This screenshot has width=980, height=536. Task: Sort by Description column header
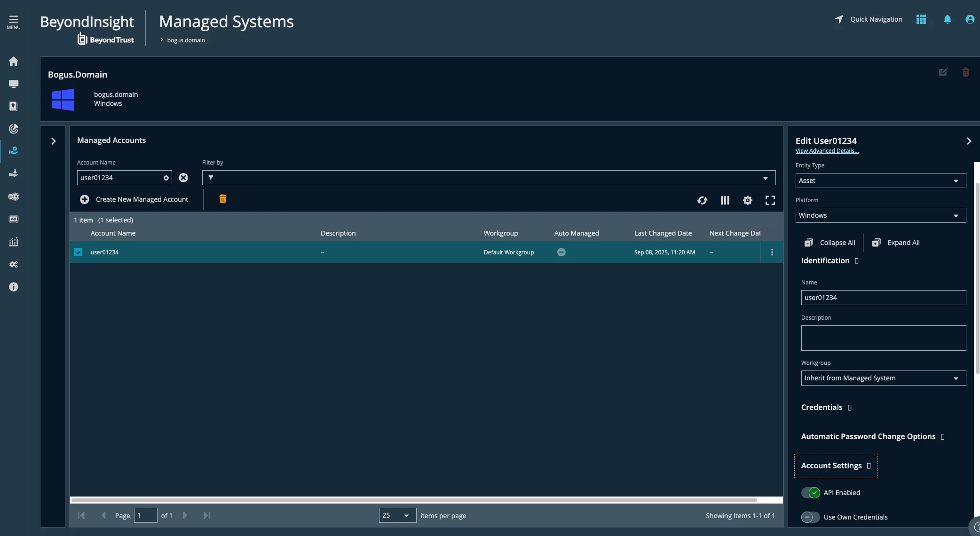click(338, 233)
